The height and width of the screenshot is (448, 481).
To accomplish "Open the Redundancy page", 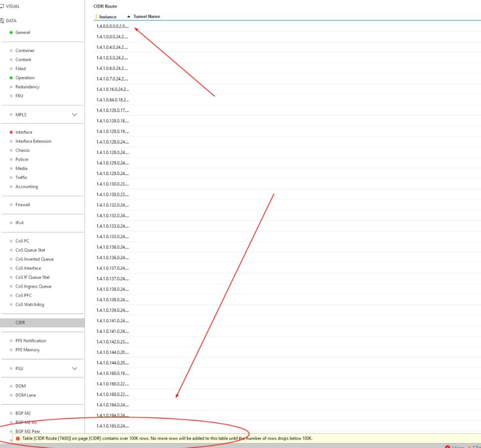I will (x=27, y=87).
